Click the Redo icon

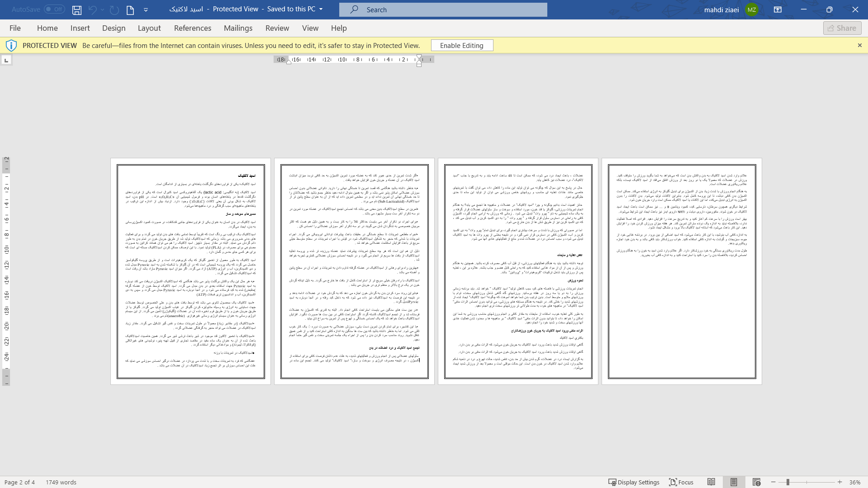click(114, 9)
